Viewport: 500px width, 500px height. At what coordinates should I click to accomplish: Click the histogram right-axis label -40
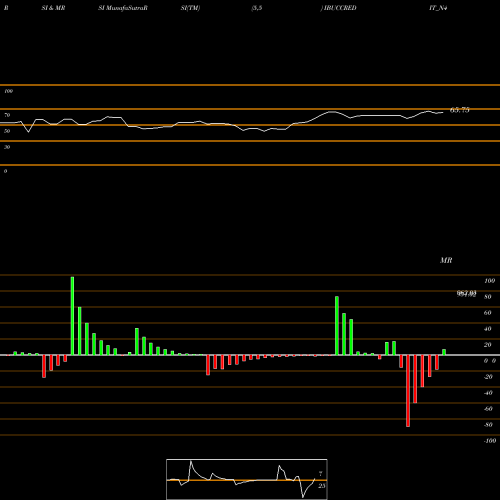(488, 393)
